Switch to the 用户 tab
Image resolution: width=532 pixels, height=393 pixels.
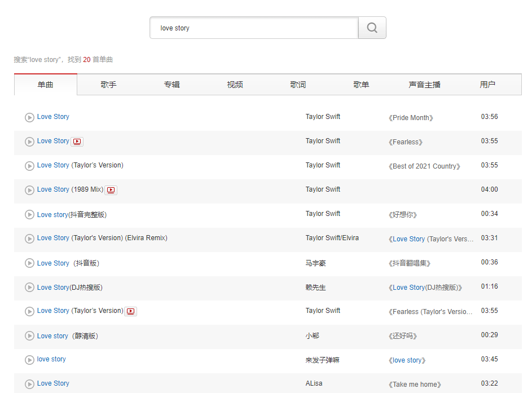coord(487,85)
